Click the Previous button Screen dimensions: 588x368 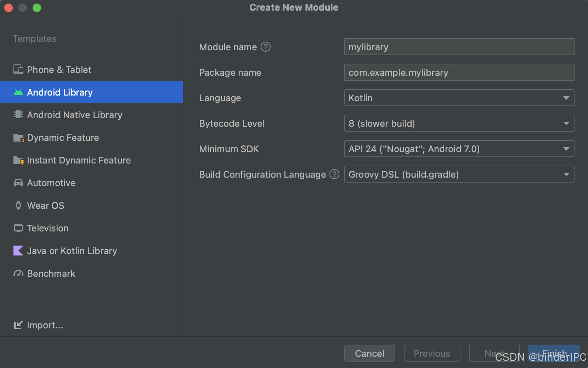click(432, 353)
